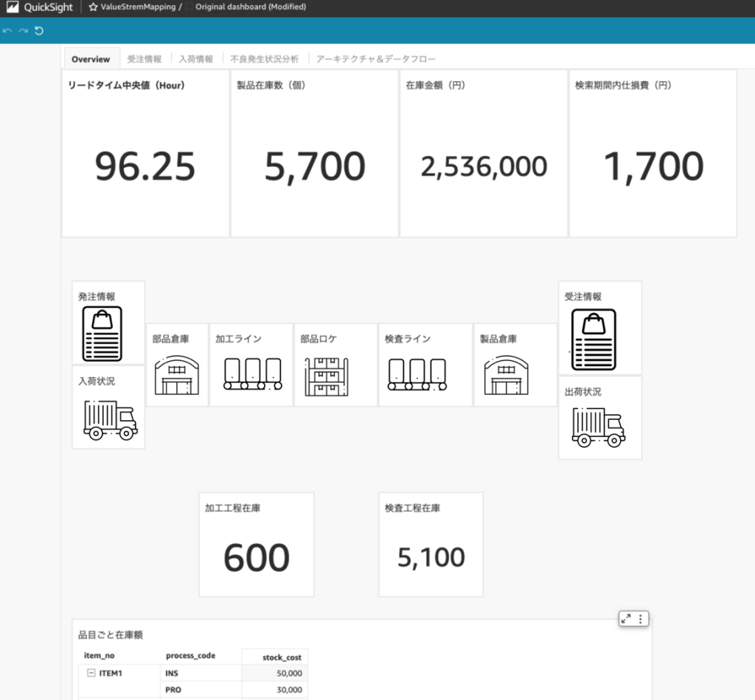Switch to the 受注情報 tab
The height and width of the screenshot is (700, 755).
tap(145, 59)
